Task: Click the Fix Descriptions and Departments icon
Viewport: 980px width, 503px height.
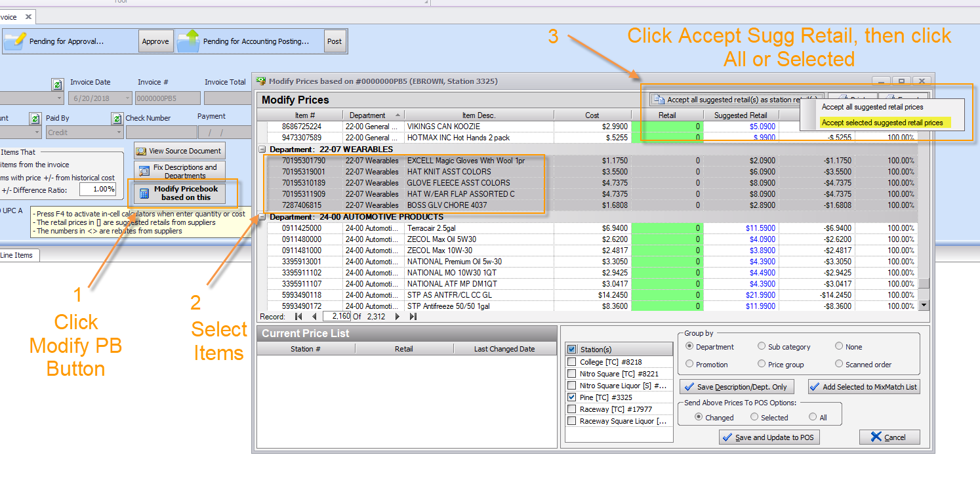Action: tap(144, 171)
